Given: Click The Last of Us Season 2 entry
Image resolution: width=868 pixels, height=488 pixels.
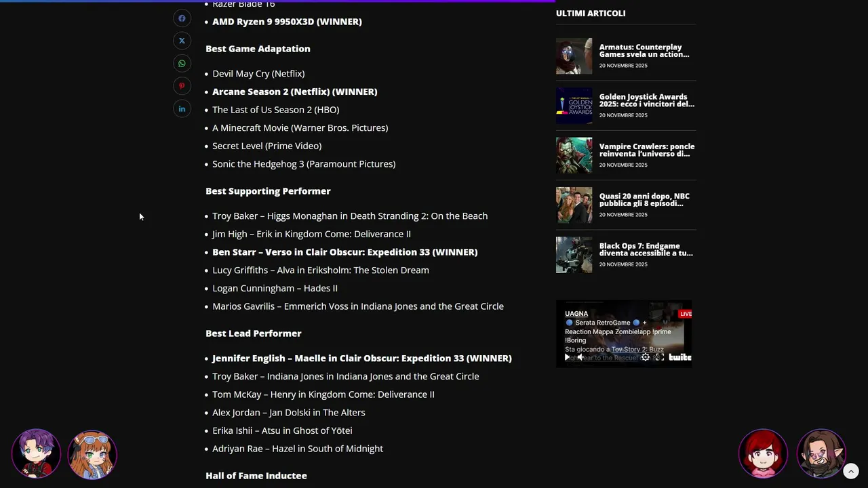Looking at the screenshot, I should pos(276,110).
